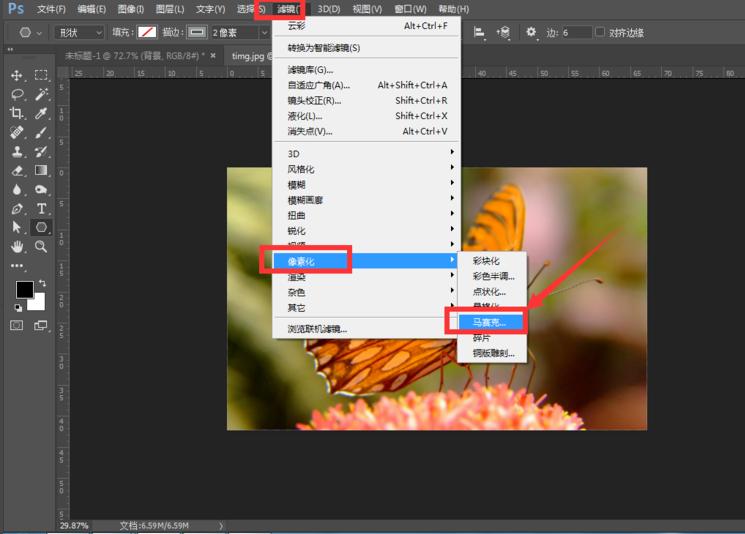Screen dimensions: 745x534
Task: Choose 液化(L)... from the filter menu
Action: [x=365, y=116]
